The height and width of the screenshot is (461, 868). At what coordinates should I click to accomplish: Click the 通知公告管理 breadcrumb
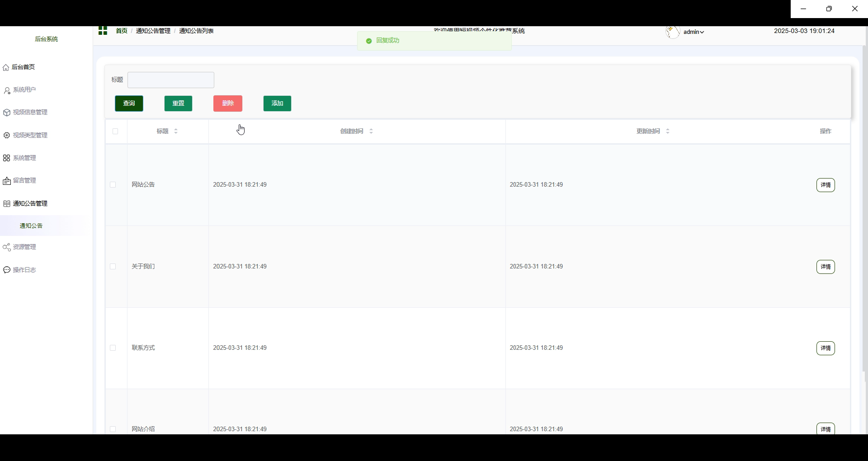pos(153,31)
